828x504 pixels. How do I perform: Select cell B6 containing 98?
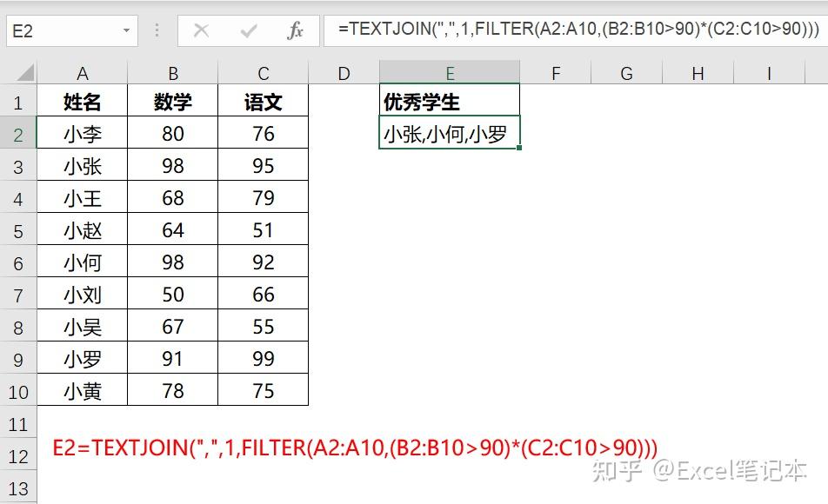[172, 262]
